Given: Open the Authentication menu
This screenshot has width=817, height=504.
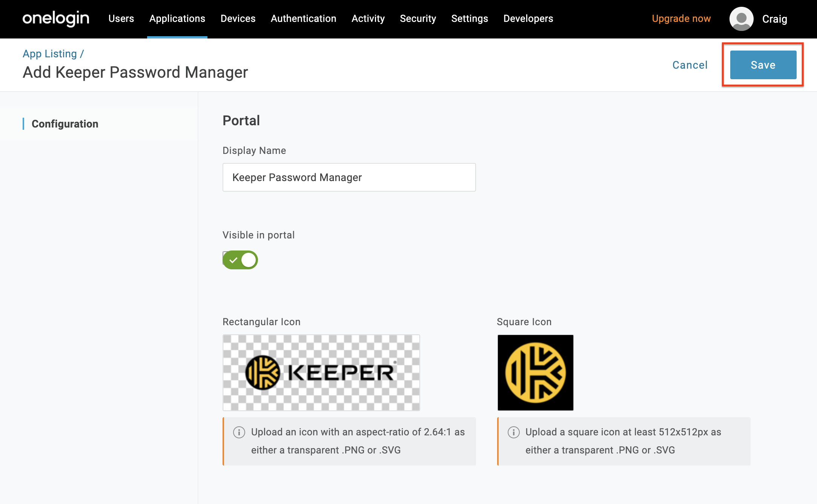Looking at the screenshot, I should tap(304, 18).
